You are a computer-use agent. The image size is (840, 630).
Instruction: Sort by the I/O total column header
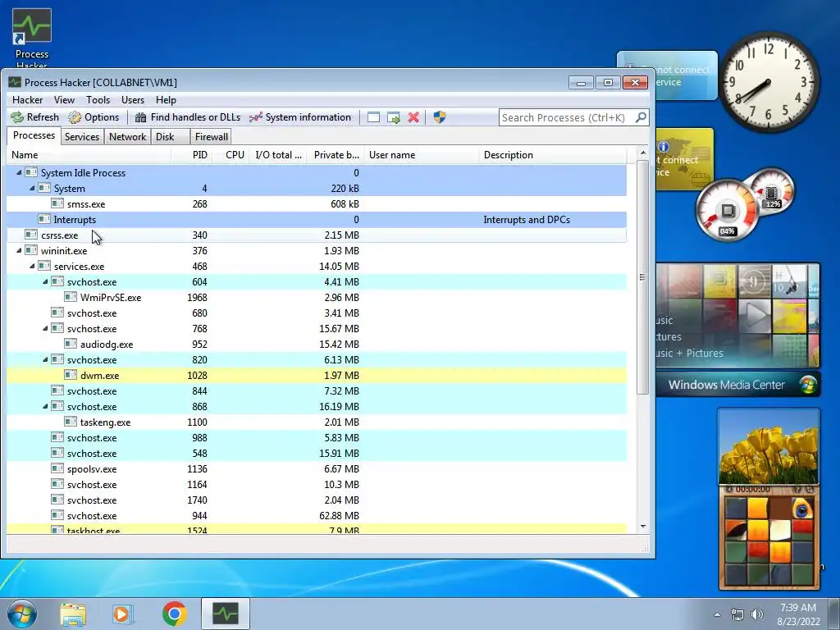(x=278, y=155)
